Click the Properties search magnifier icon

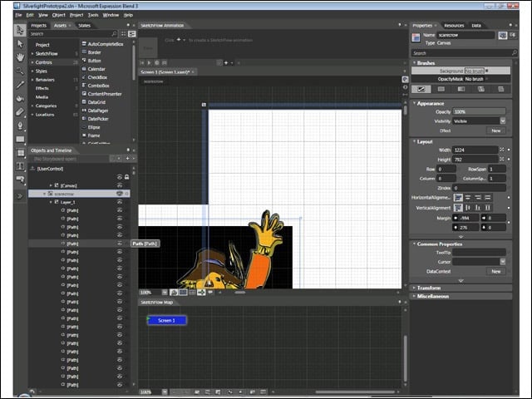514,53
